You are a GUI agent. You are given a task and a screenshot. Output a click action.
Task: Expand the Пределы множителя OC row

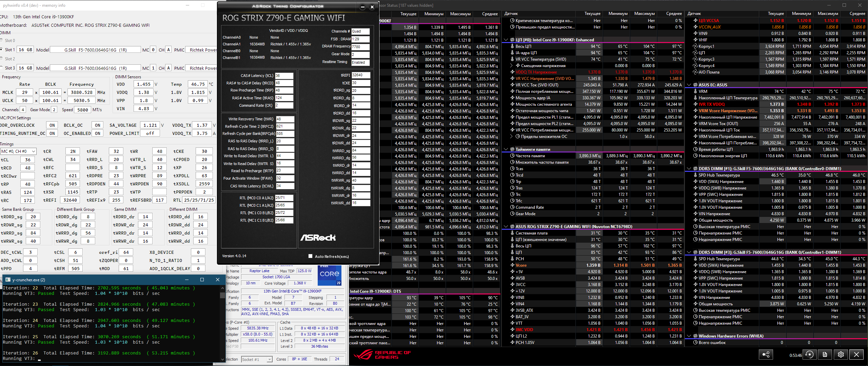pyautogui.click(x=511, y=137)
